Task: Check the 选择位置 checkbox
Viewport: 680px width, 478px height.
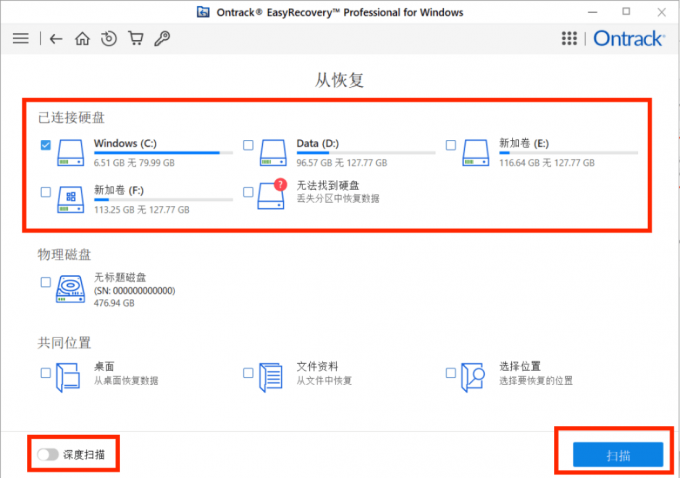Action: [x=451, y=373]
